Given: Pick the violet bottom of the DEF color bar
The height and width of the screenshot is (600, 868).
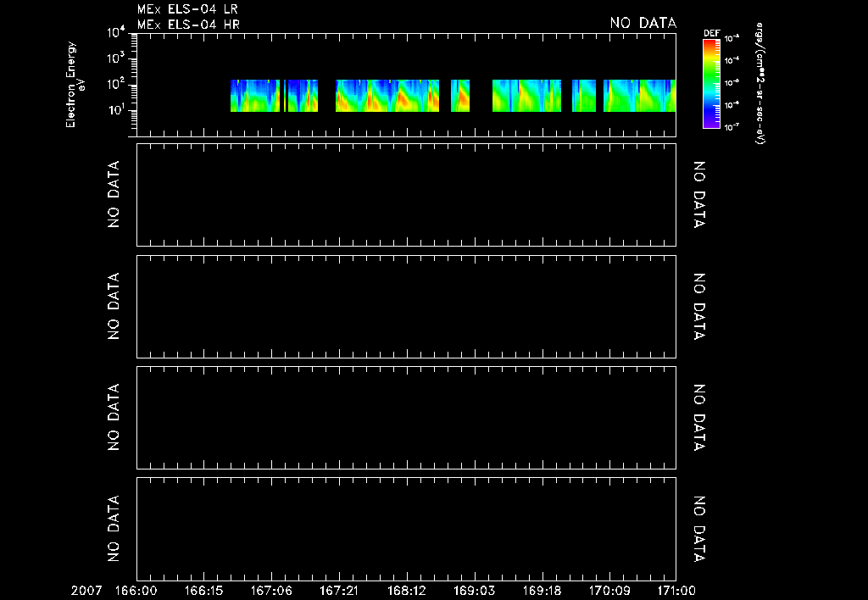Looking at the screenshot, I should point(711,124).
